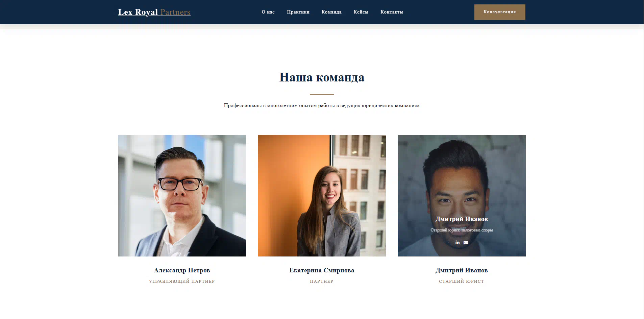The height and width of the screenshot is (319, 644).
Task: Select Практики in the navigation bar
Action: tap(298, 12)
